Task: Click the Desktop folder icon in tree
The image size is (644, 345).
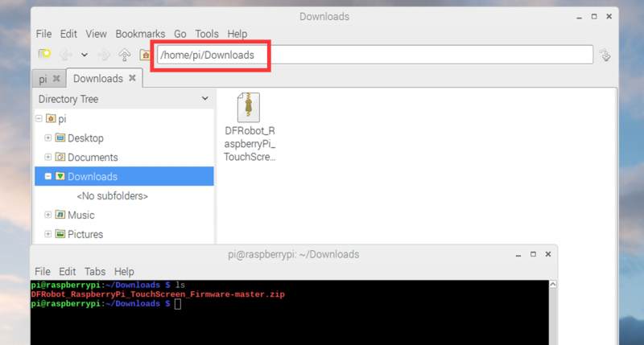Action: coord(60,138)
